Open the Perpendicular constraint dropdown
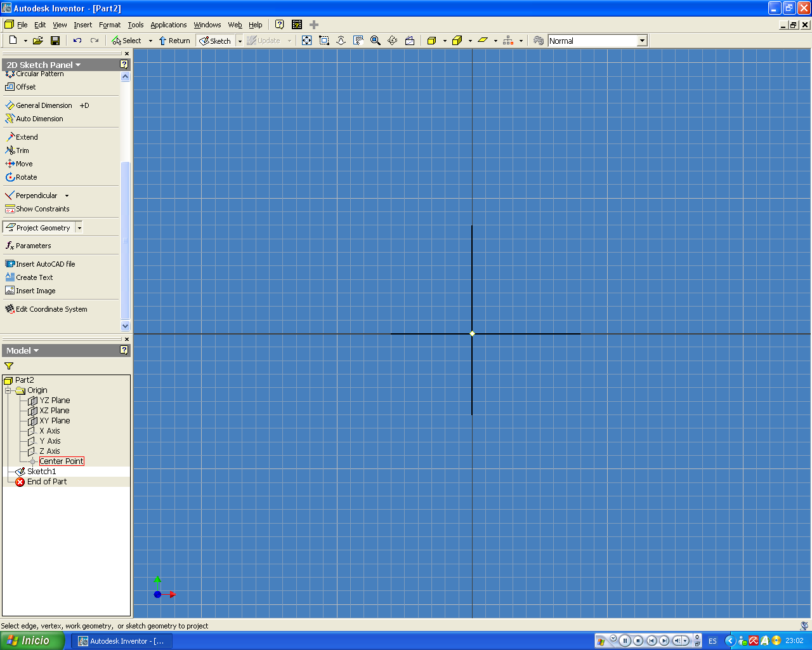Viewport: 812px width, 650px height. click(67, 196)
